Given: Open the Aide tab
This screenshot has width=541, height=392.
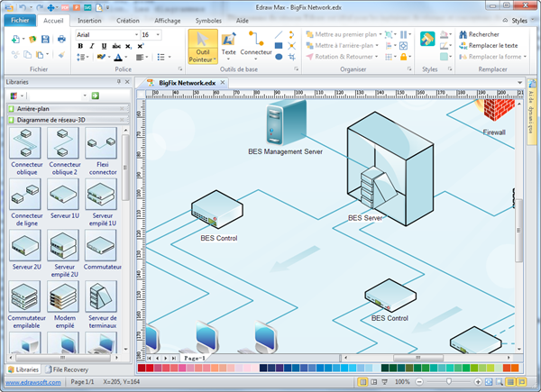Looking at the screenshot, I should point(243,21).
